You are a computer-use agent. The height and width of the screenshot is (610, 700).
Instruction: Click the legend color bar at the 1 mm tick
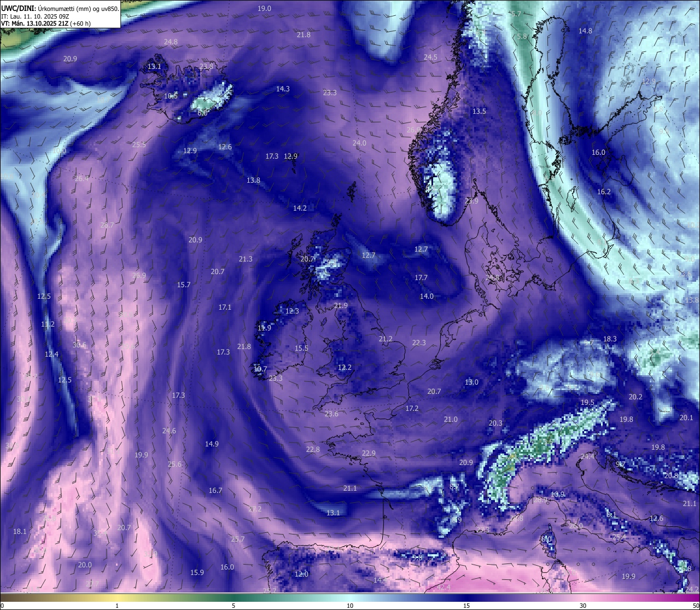tap(117, 598)
